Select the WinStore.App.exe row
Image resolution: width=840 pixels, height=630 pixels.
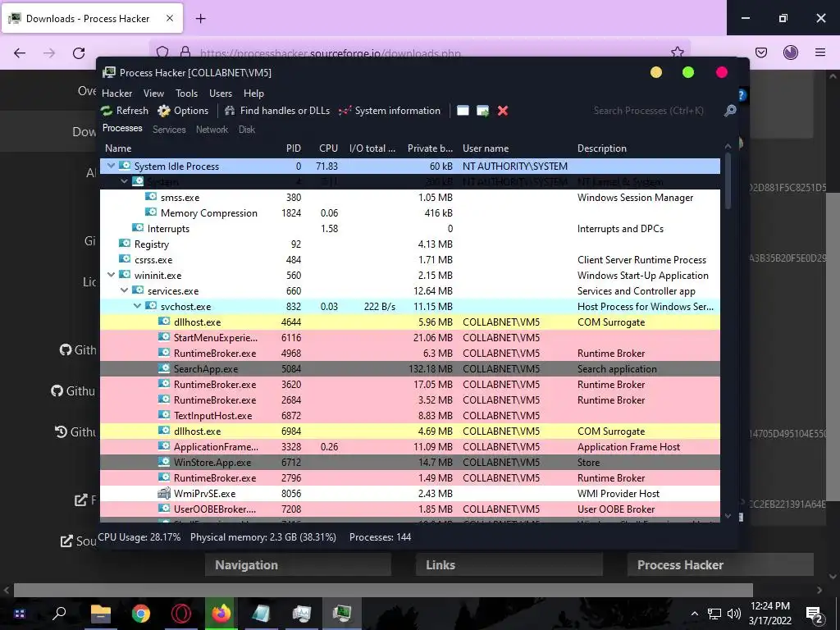[410, 462]
